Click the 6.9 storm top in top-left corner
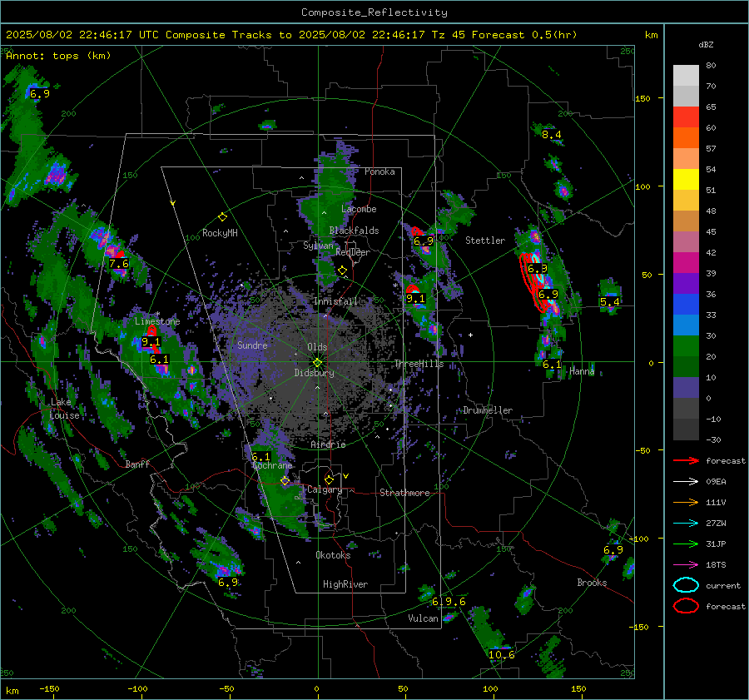This screenshot has width=749, height=700. pos(40,94)
